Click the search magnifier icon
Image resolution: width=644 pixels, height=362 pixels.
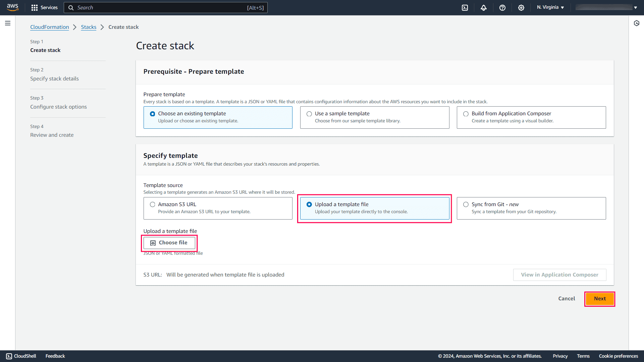point(71,7)
